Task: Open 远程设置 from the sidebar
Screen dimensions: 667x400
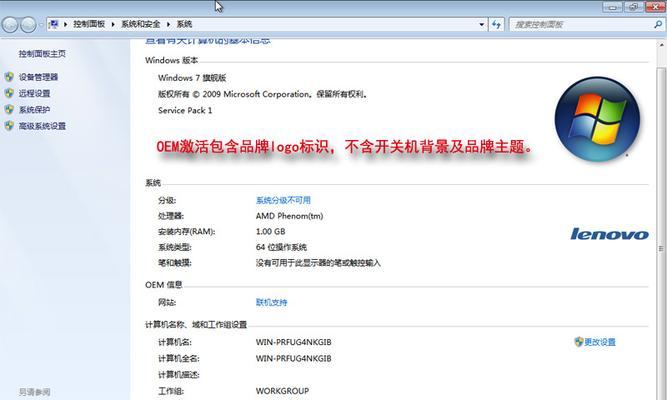Action: pyautogui.click(x=34, y=93)
